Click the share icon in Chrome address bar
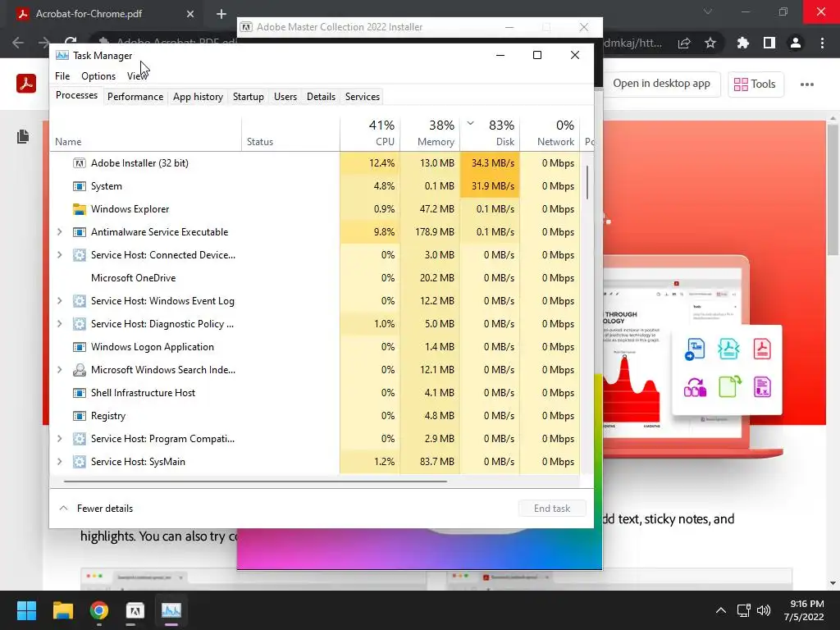The height and width of the screenshot is (630, 840). [x=684, y=43]
